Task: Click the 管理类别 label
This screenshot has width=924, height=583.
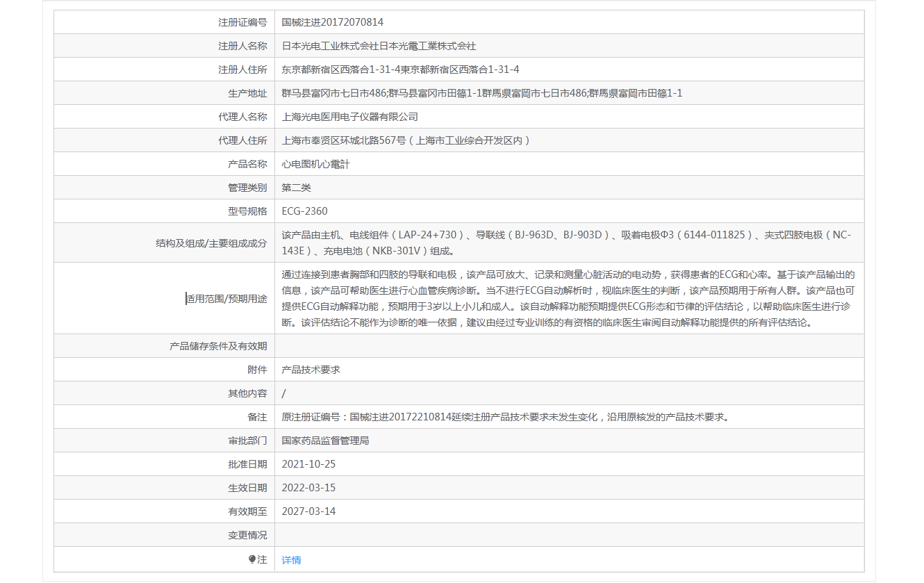Action: [247, 188]
